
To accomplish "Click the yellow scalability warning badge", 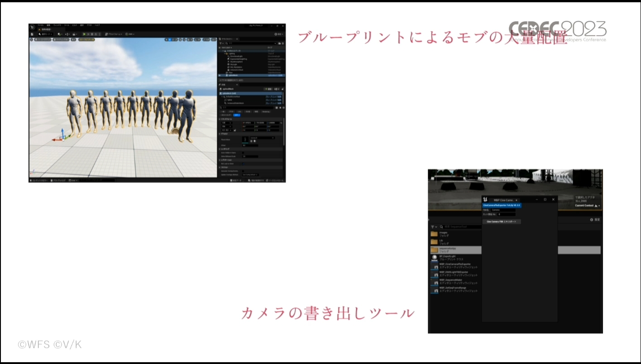I will [x=86, y=39].
